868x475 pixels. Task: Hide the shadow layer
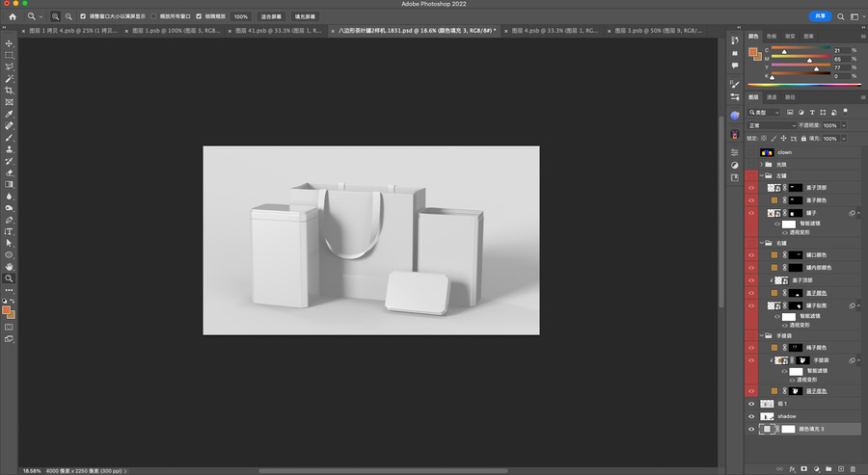[x=751, y=416]
